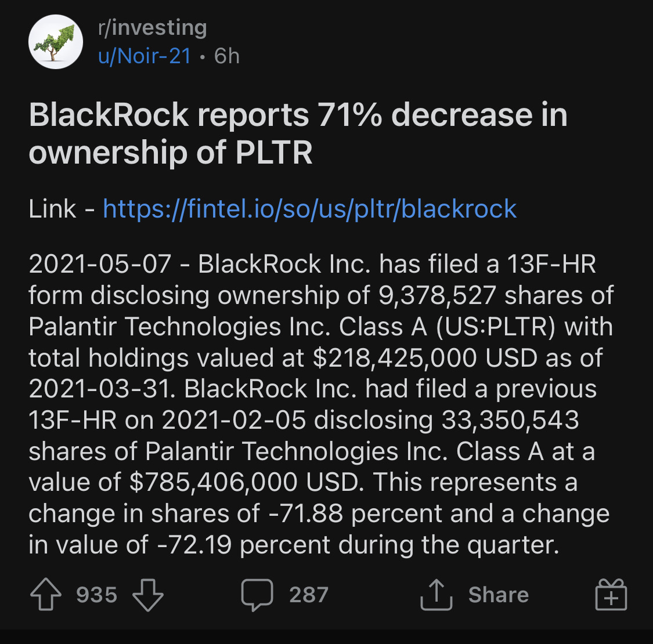Click the 6h post timestamp
This screenshot has height=644, width=653.
click(227, 56)
